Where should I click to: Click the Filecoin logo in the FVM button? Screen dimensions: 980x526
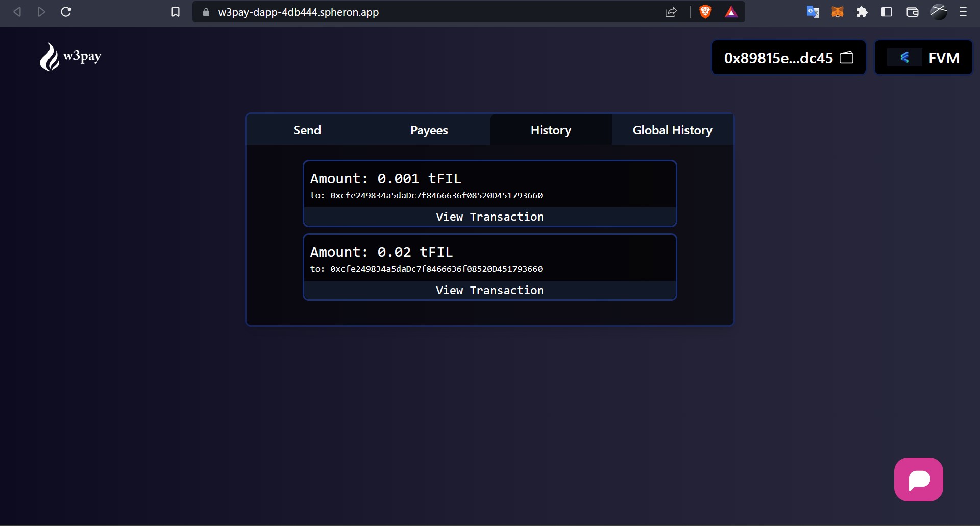pos(904,57)
